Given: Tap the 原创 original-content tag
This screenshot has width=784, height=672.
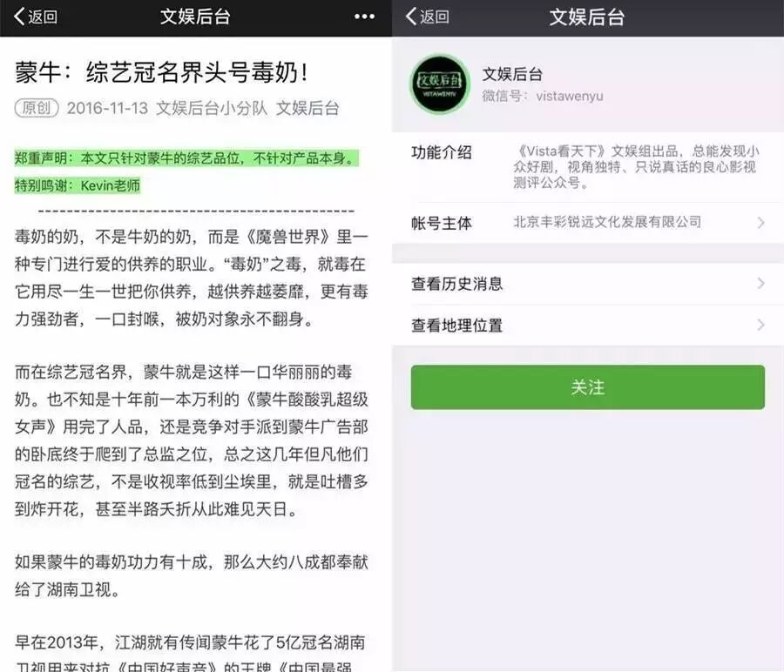Looking at the screenshot, I should pyautogui.click(x=37, y=108).
